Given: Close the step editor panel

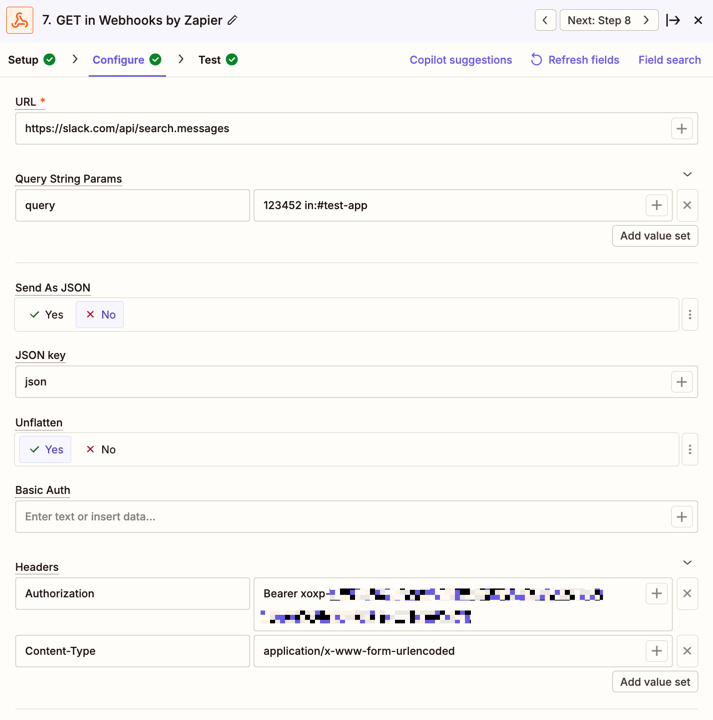Looking at the screenshot, I should [698, 20].
